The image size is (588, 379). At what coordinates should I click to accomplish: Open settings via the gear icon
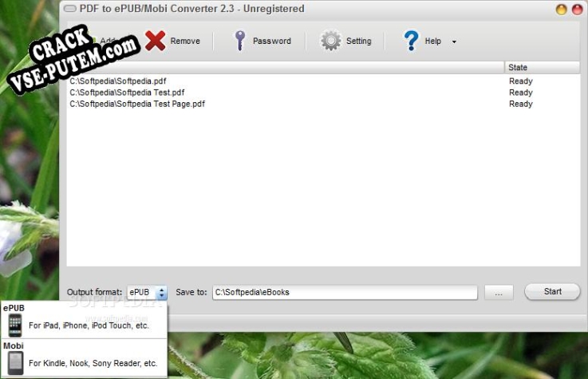pyautogui.click(x=330, y=41)
